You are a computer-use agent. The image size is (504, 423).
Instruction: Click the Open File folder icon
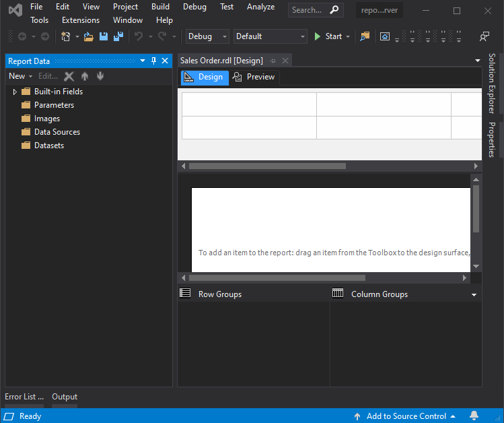point(88,36)
